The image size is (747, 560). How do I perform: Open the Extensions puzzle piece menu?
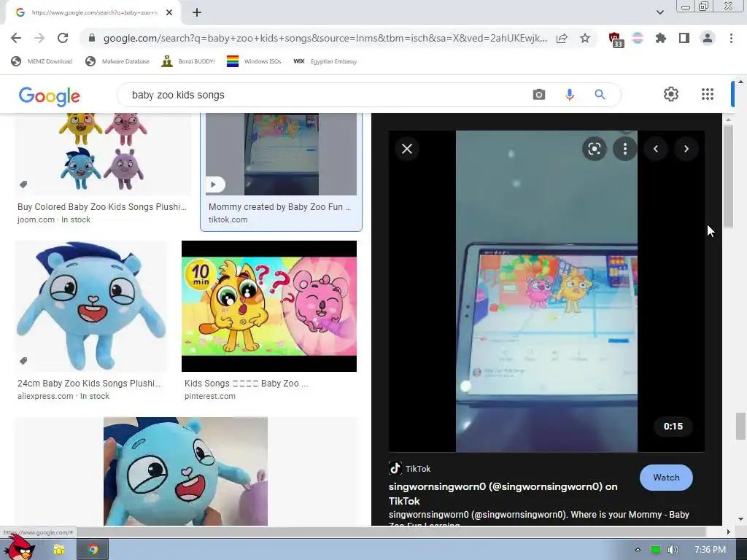pos(661,38)
